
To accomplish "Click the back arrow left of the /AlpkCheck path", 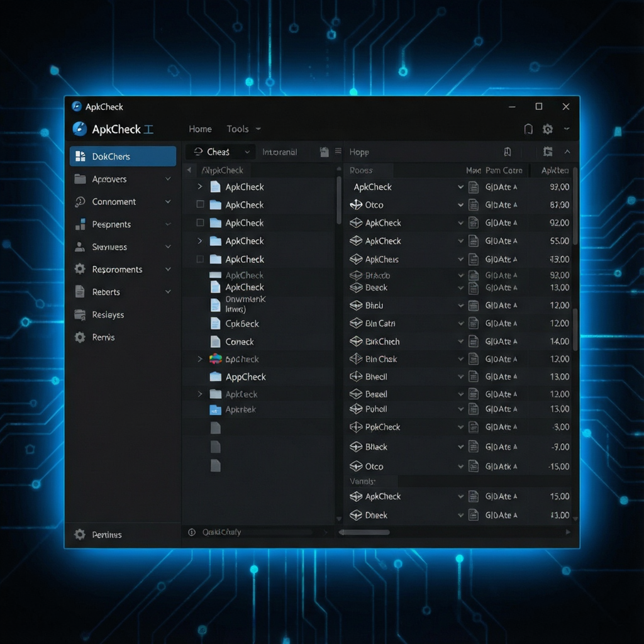I will click(189, 170).
